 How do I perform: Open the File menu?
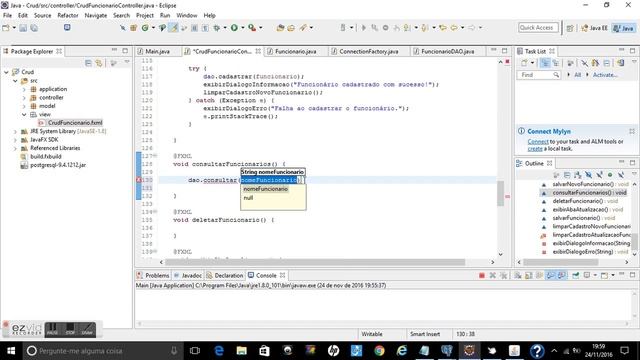(x=7, y=16)
